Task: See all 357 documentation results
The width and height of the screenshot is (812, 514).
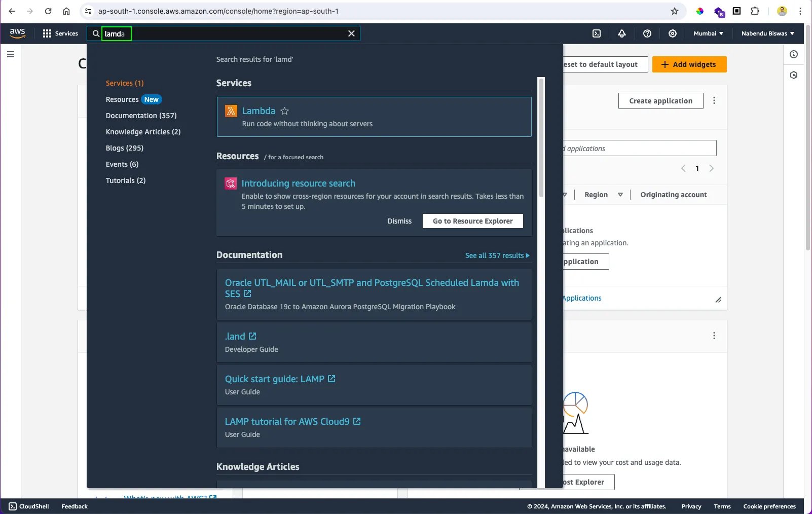Action: [497, 255]
